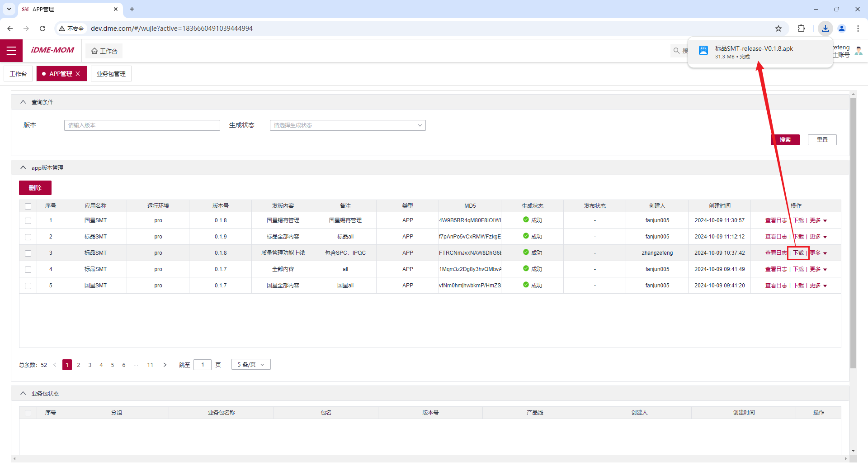Image resolution: width=868 pixels, height=467 pixels.
Task: Switch to the 业务包管理 tab
Action: coord(111,74)
